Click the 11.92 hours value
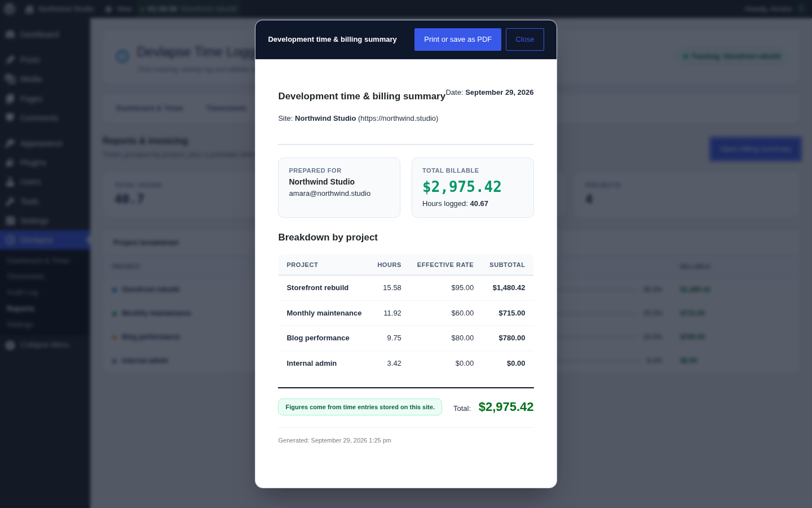 (392, 313)
